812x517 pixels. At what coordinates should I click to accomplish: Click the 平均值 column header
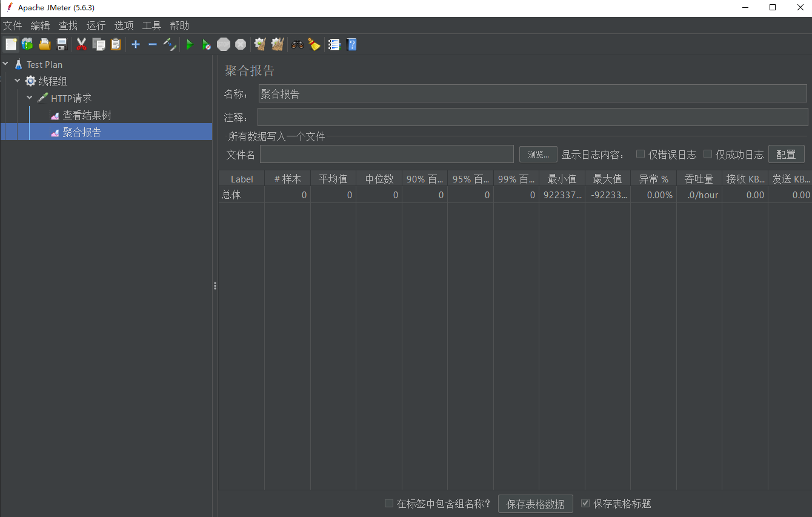(x=333, y=179)
